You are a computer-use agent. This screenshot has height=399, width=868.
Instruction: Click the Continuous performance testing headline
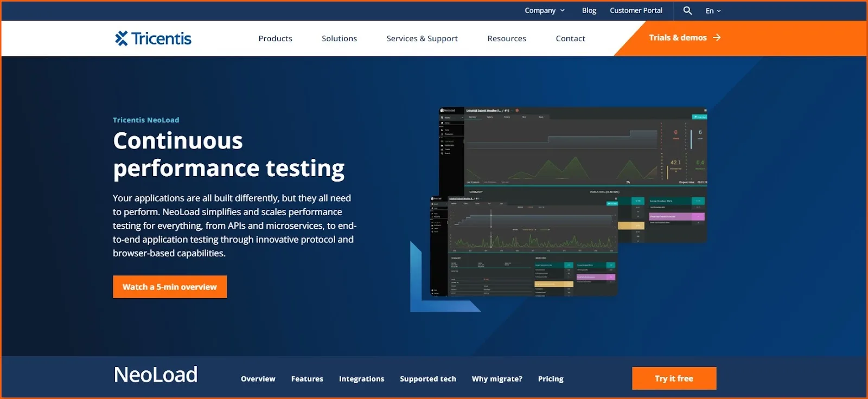228,155
